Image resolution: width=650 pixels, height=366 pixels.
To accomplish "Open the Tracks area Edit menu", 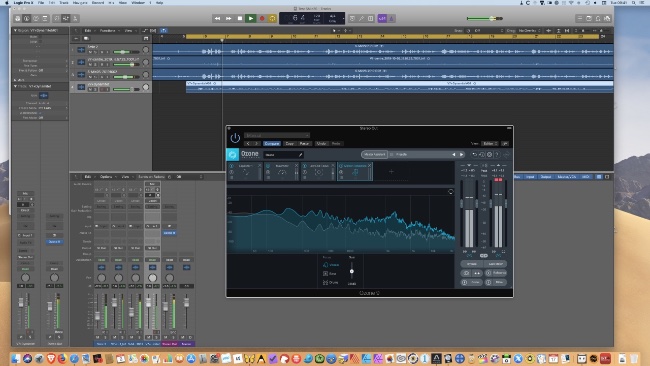I will [88, 31].
